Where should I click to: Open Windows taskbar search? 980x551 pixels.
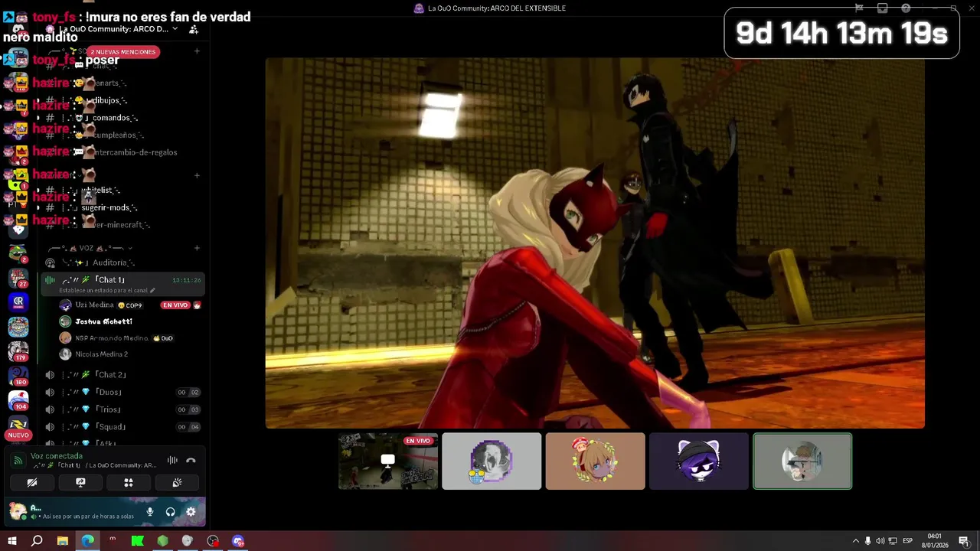[37, 541]
